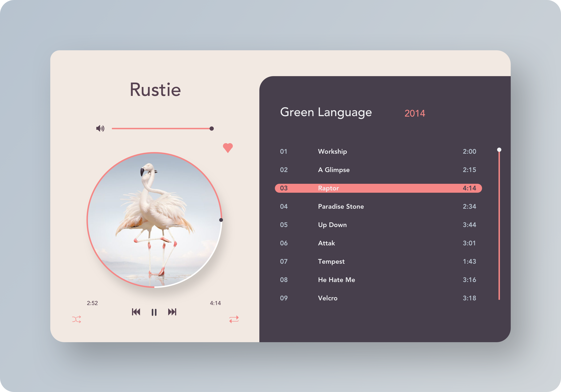Select last track Velcro
This screenshot has height=392, width=561.
point(327,298)
